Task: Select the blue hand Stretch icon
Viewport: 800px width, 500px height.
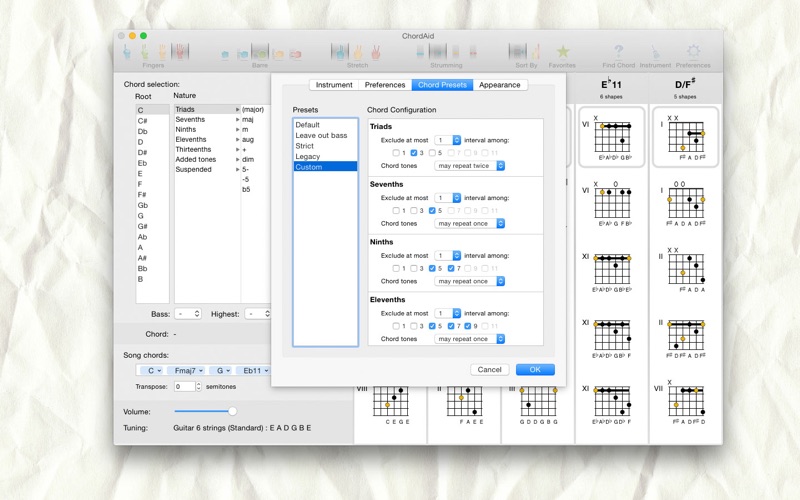Action: (x=340, y=52)
